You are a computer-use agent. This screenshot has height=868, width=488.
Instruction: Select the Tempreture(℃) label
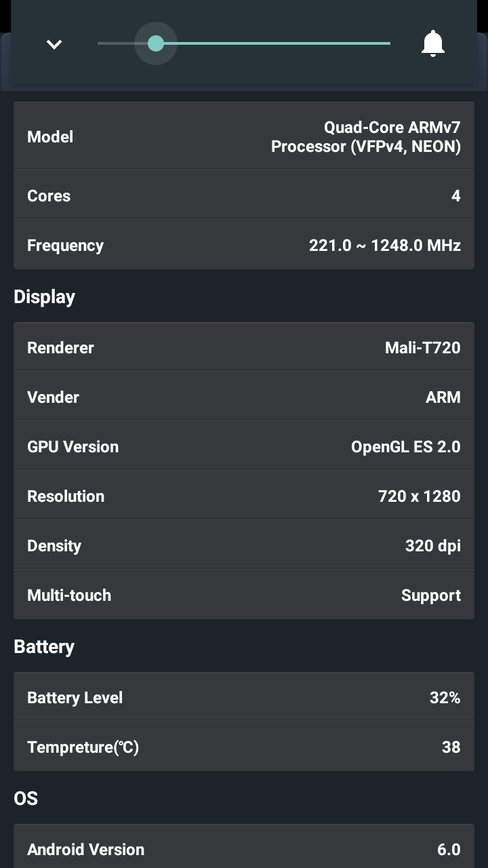(x=83, y=747)
